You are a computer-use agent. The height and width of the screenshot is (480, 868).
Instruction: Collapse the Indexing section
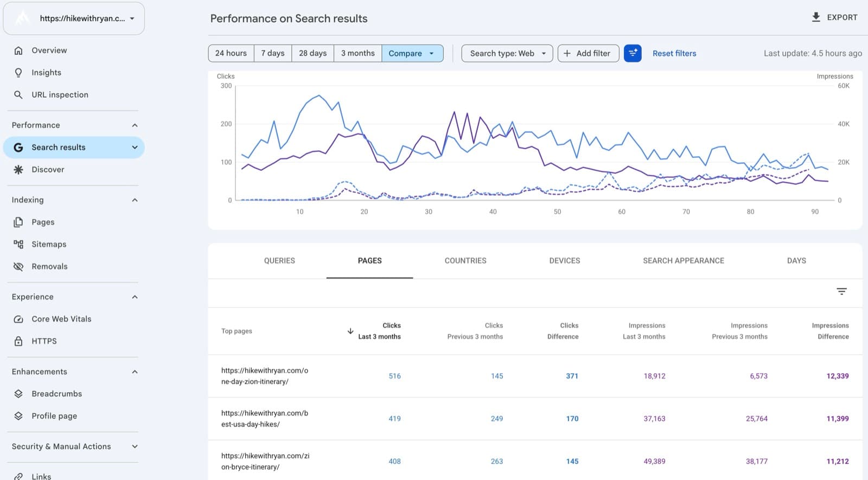pos(135,200)
